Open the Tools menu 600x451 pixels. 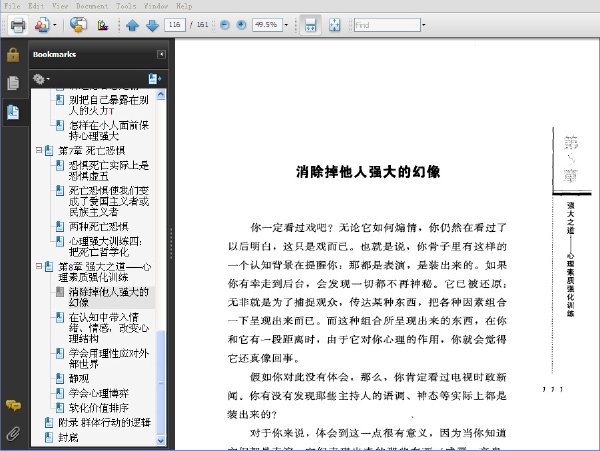(126, 6)
